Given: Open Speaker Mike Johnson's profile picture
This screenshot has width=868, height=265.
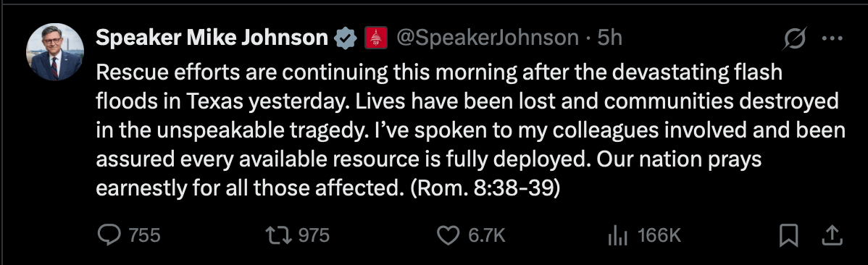Looking at the screenshot, I should point(55,52).
